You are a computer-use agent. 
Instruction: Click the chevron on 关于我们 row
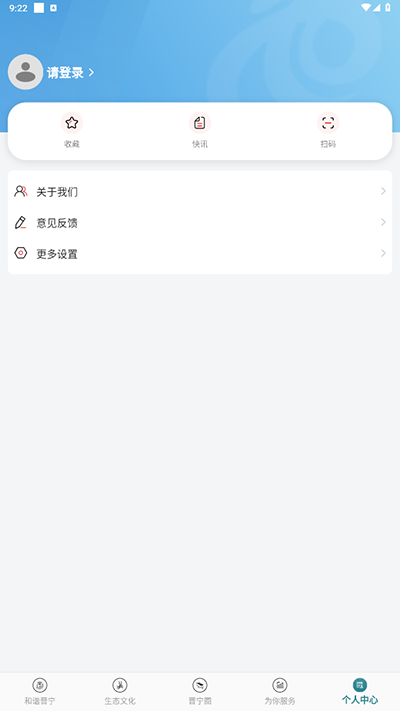(383, 191)
